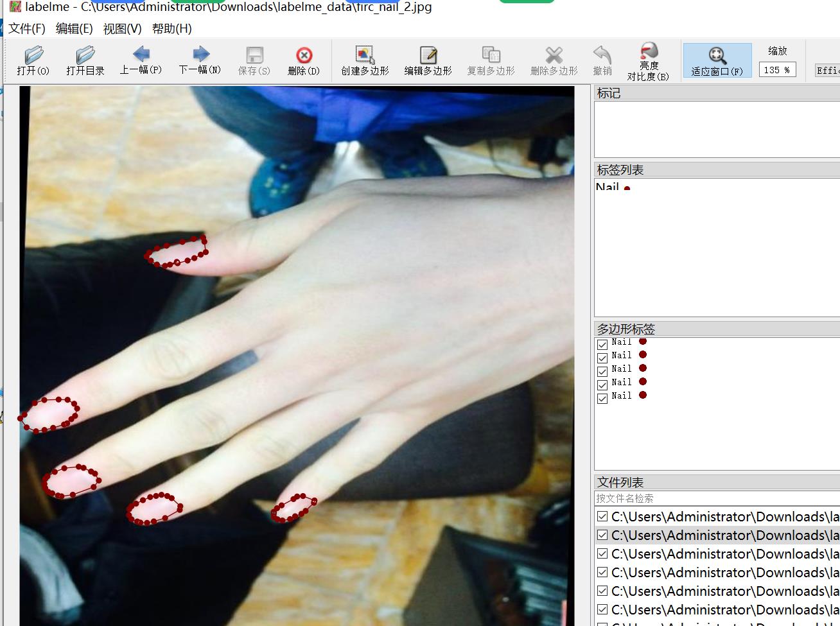Uncheck the third Nail polygon label checkbox
The image size is (840, 626).
point(602,371)
